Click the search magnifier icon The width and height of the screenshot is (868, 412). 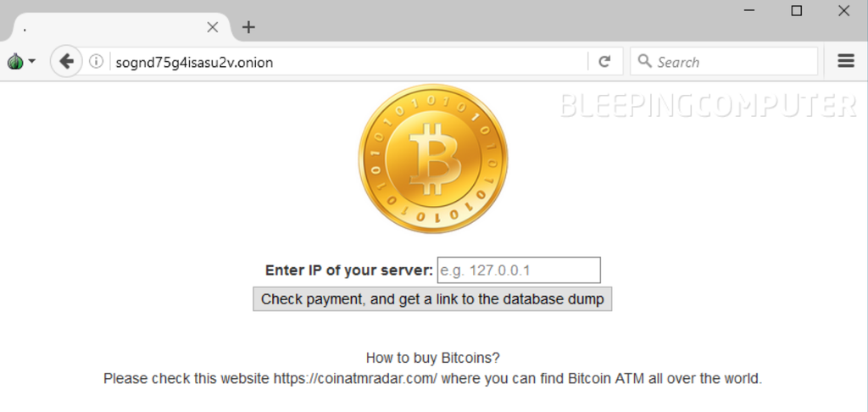[644, 61]
